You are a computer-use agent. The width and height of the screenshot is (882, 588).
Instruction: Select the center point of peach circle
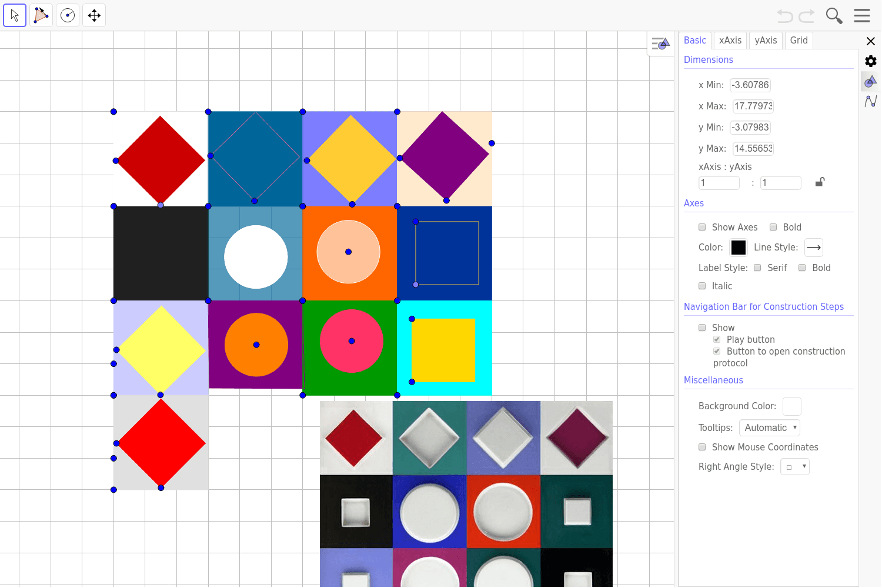click(349, 252)
